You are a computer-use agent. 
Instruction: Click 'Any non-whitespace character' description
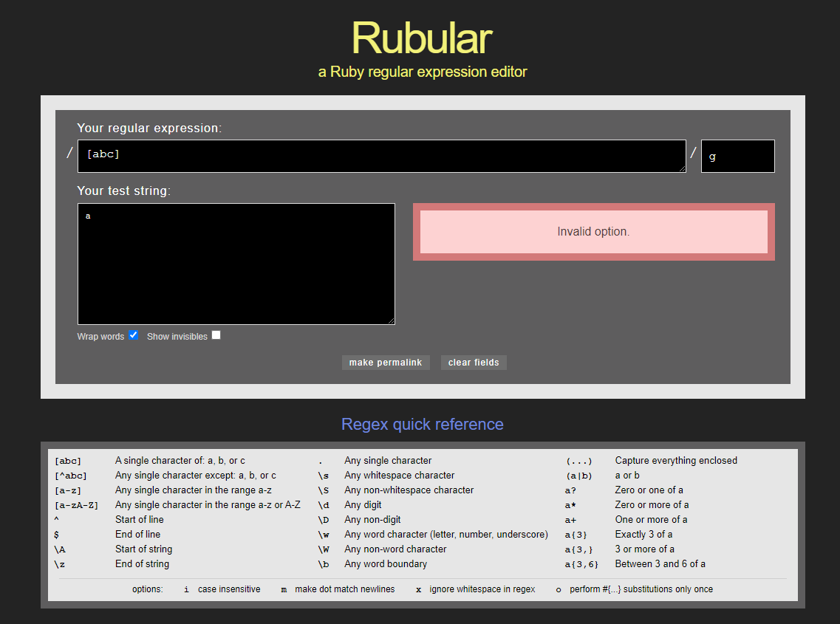click(x=409, y=490)
